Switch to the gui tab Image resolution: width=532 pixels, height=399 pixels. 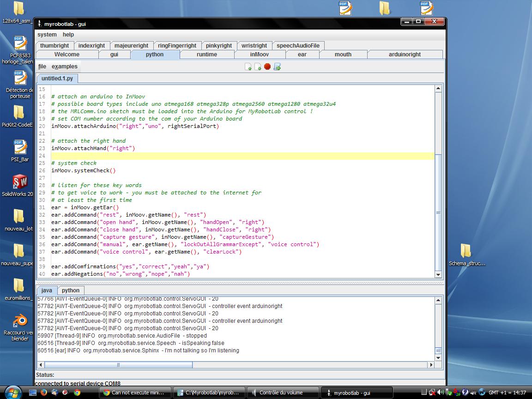pyautogui.click(x=115, y=54)
